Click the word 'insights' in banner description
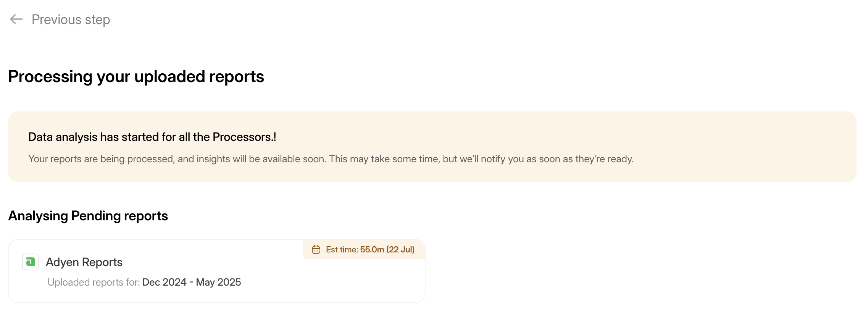This screenshot has height=320, width=868. [213, 159]
